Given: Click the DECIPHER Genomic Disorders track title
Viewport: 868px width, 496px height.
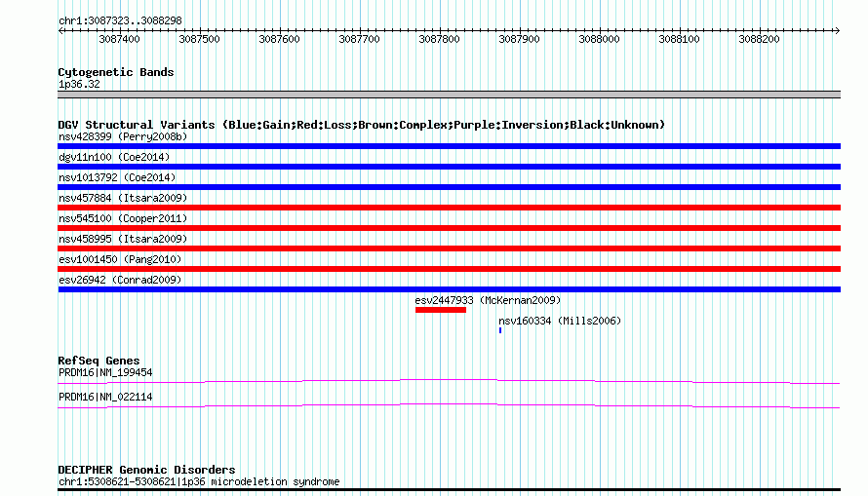Looking at the screenshot, I should click(x=146, y=470).
